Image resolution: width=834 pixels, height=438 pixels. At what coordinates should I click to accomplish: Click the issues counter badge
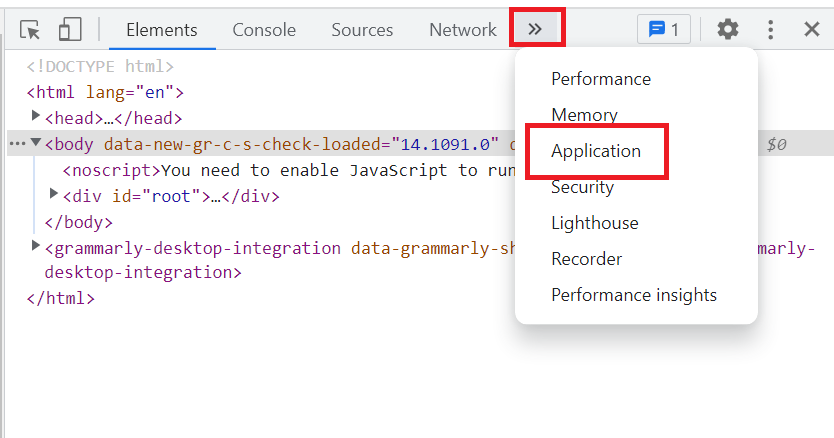[x=663, y=29]
